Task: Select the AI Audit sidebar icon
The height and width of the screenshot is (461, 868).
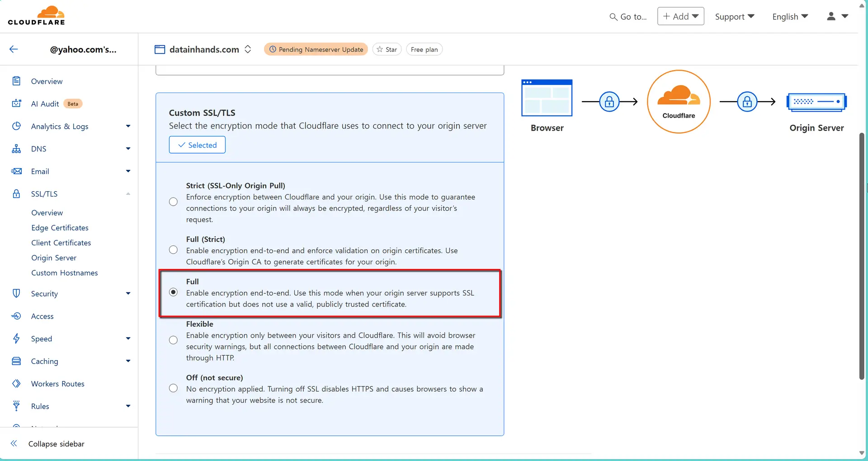Action: click(16, 103)
